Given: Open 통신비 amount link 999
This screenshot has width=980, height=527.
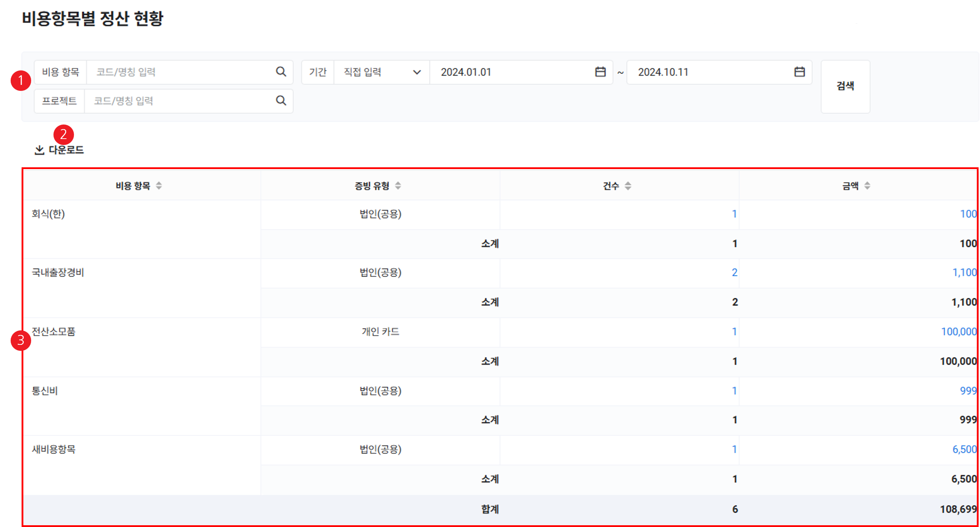Looking at the screenshot, I should click(x=968, y=390).
